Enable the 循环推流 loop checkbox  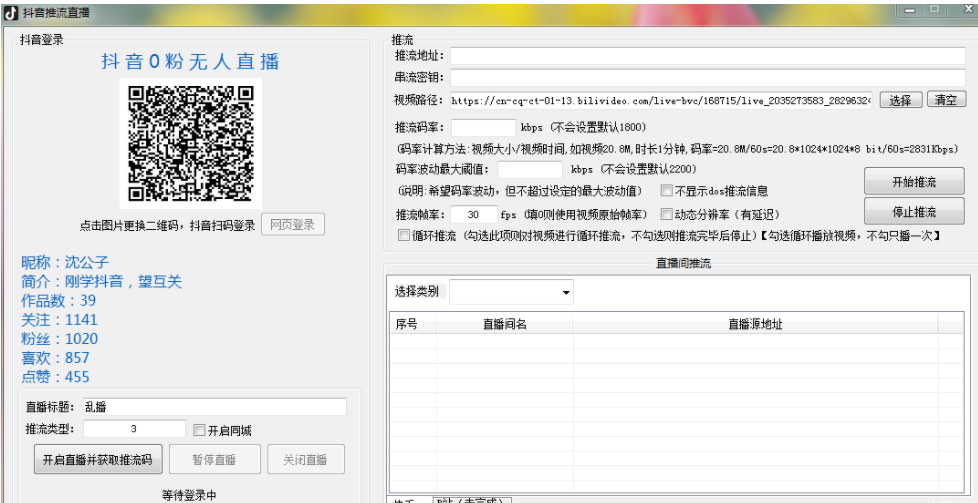[x=403, y=236]
